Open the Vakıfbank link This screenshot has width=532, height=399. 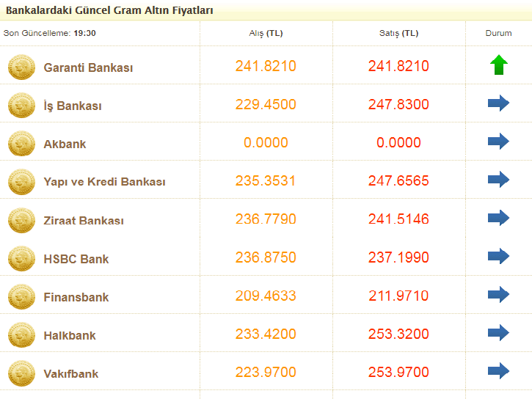pyautogui.click(x=71, y=373)
